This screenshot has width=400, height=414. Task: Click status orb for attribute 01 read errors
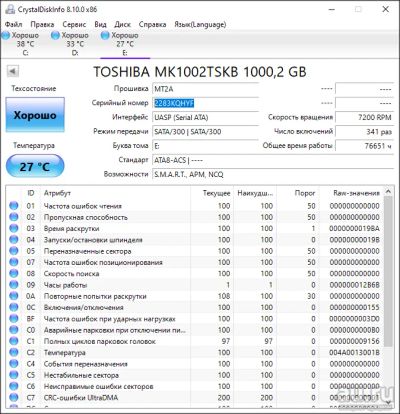(x=14, y=206)
